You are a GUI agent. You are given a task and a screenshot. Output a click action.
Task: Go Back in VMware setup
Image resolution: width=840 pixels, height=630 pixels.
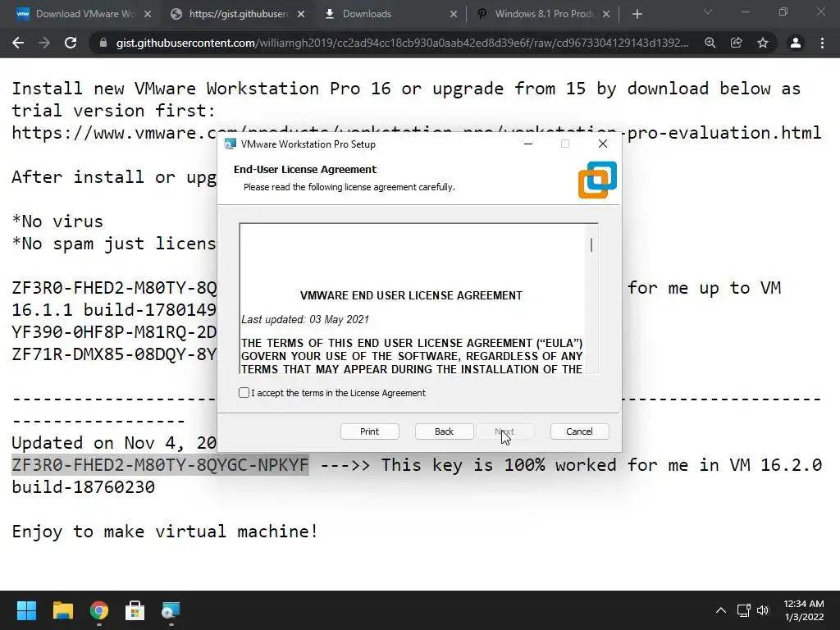pos(444,431)
